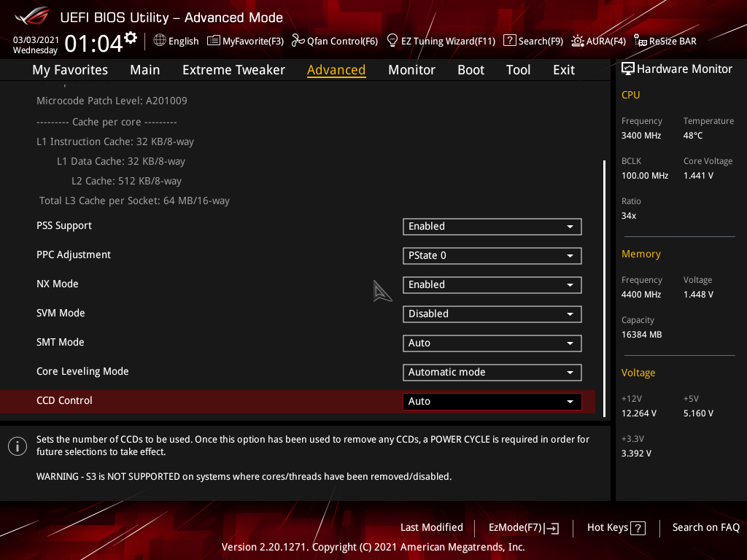The height and width of the screenshot is (560, 747).
Task: Click the 03/03/2021 date text
Action: point(36,40)
